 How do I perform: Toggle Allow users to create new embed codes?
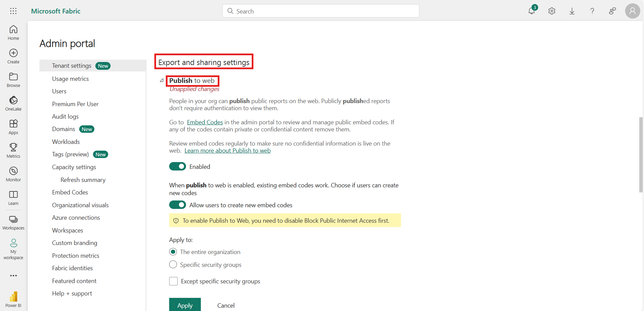(178, 205)
